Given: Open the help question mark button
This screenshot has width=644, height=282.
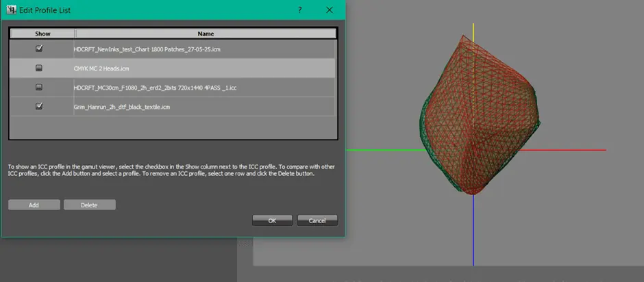Looking at the screenshot, I should pos(300,10).
